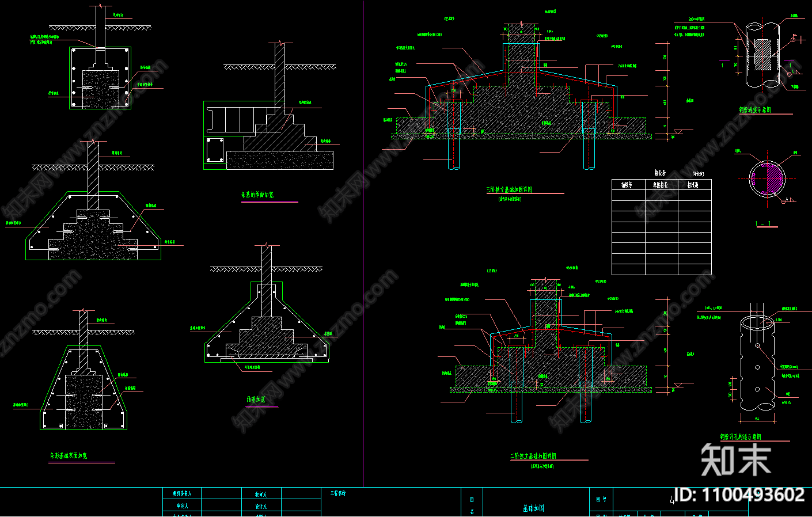The width and height of the screenshot is (812, 517).
Task: Select the 单桩桩长 column header
Action: tap(661, 185)
